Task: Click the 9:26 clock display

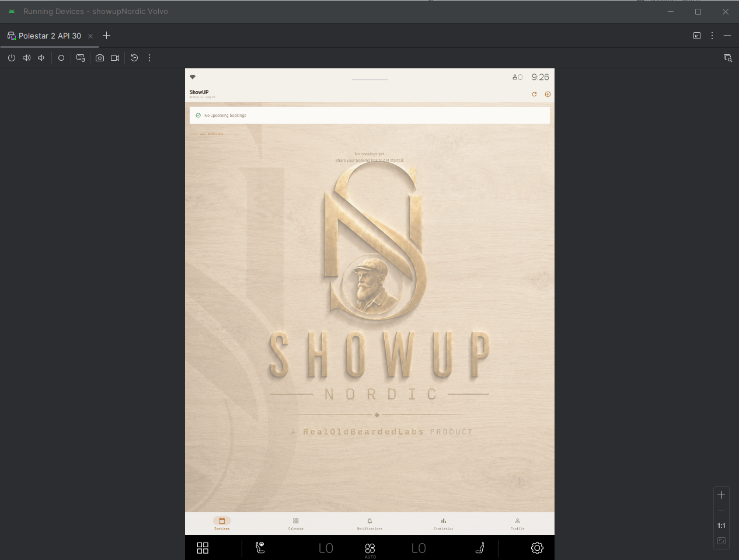Action: (x=540, y=77)
